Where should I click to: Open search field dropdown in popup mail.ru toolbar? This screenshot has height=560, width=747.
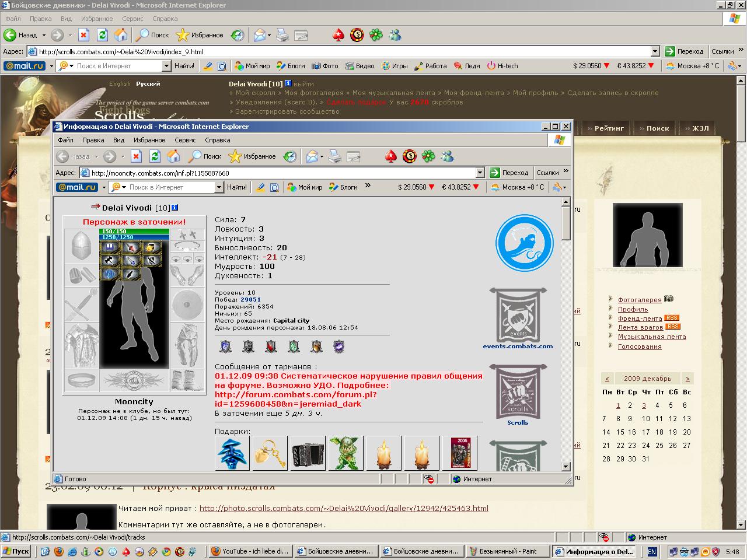pyautogui.click(x=219, y=187)
